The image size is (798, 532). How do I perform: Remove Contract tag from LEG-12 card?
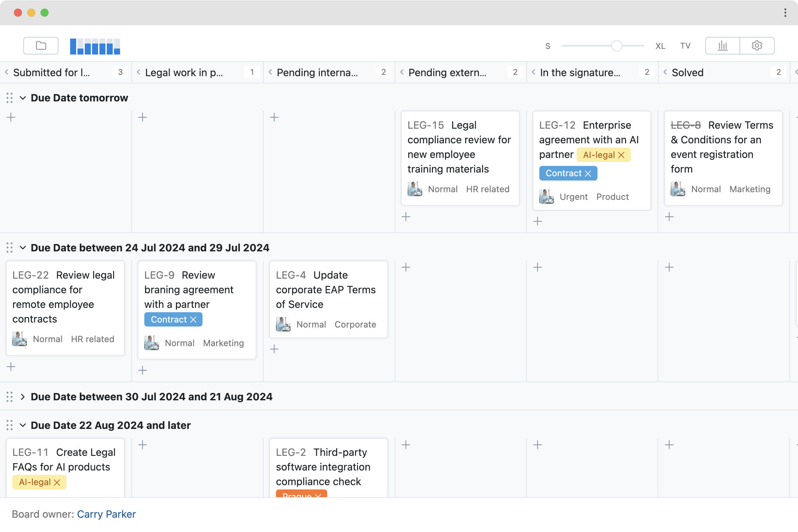(588, 173)
